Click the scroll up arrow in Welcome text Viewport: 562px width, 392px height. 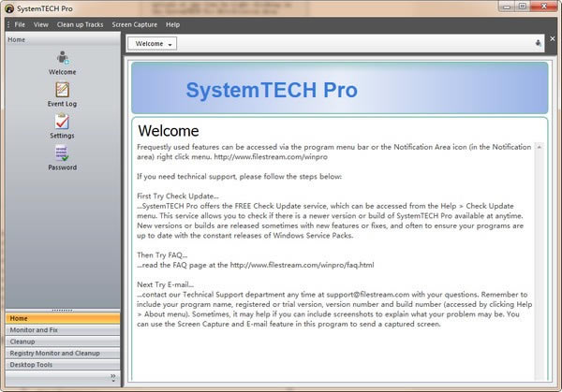click(540, 147)
